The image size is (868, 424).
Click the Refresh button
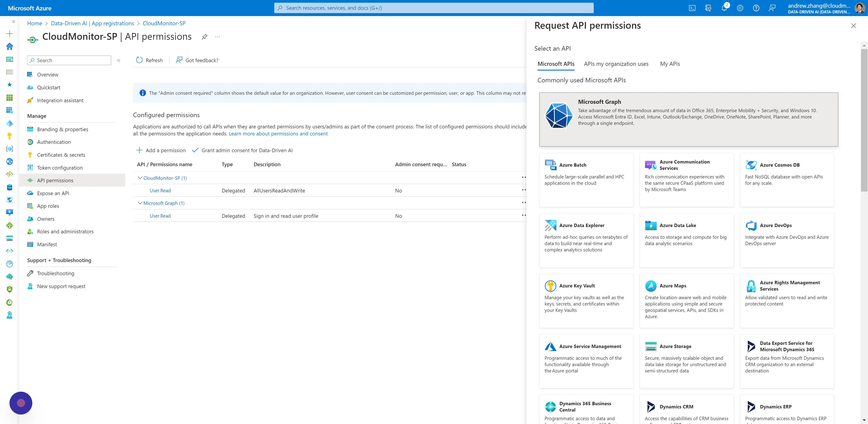149,60
